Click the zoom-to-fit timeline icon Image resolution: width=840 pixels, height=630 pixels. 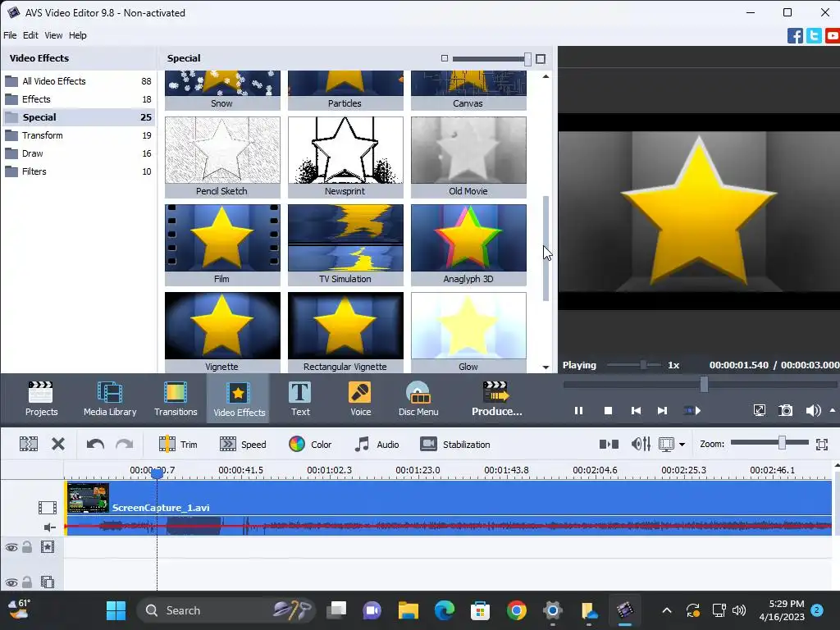[822, 444]
